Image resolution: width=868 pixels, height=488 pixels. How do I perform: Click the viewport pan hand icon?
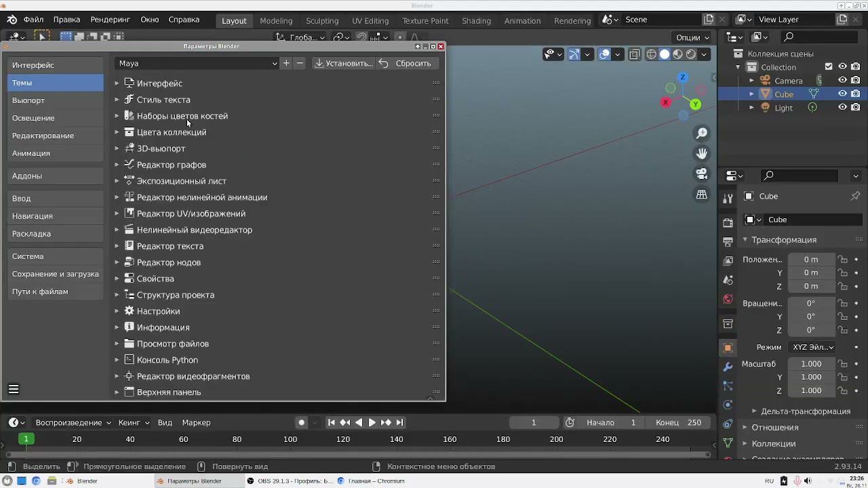tap(702, 153)
